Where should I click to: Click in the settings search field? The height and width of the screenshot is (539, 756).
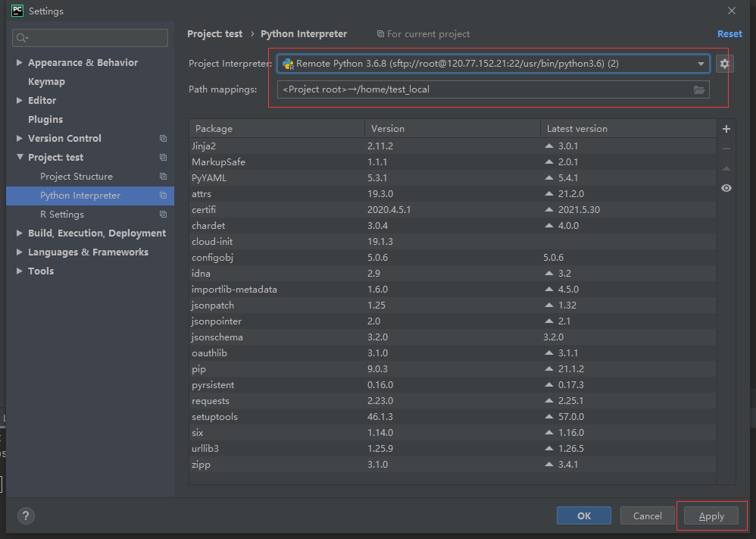point(90,38)
